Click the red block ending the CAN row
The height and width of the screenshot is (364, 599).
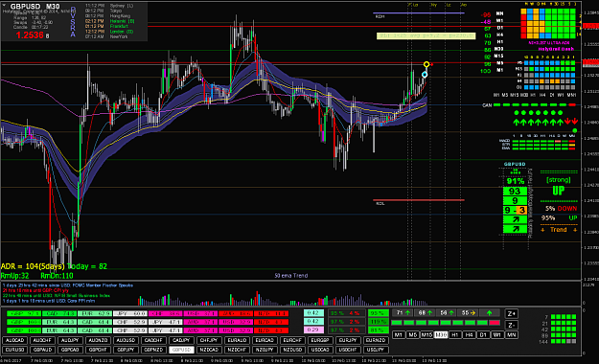point(572,104)
